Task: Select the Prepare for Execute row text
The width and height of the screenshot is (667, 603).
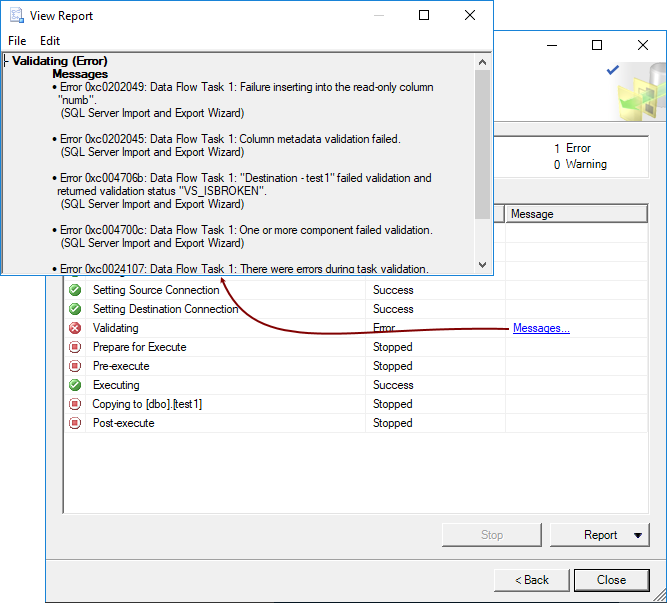Action: coord(140,347)
